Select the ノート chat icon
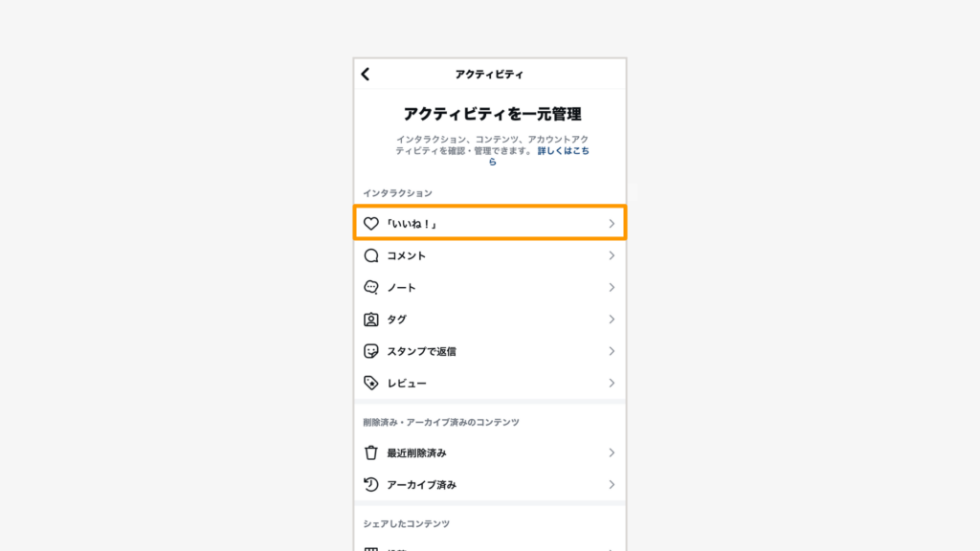The height and width of the screenshot is (551, 980). pos(371,287)
